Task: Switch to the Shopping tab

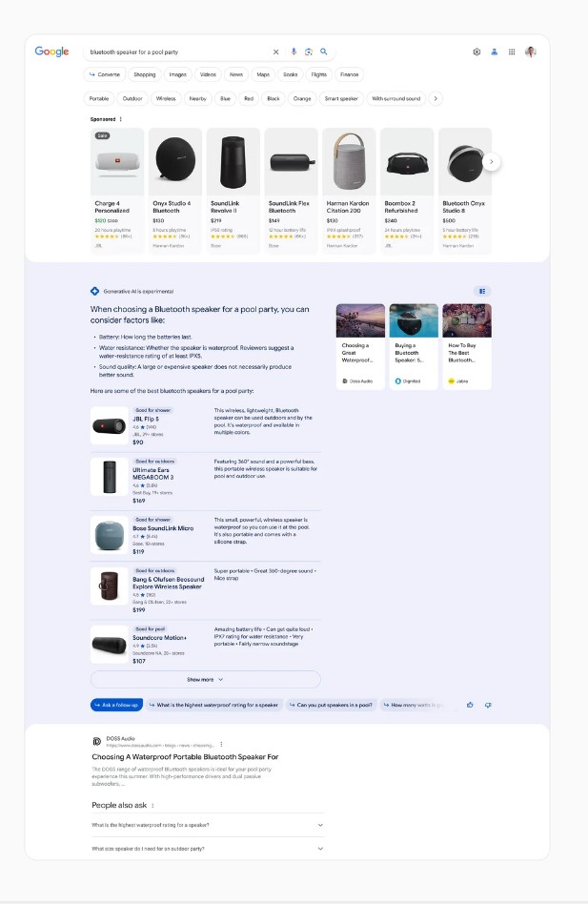Action: tap(145, 74)
